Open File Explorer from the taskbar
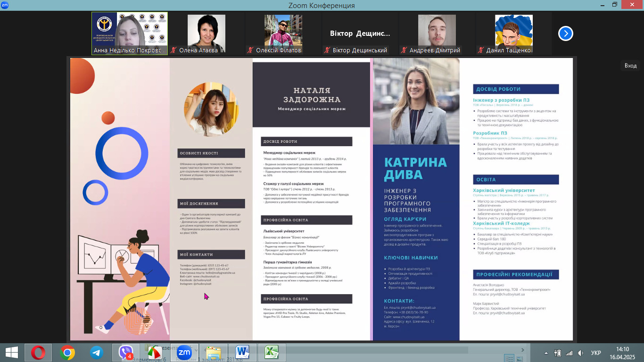The width and height of the screenshot is (644, 362). (213, 352)
